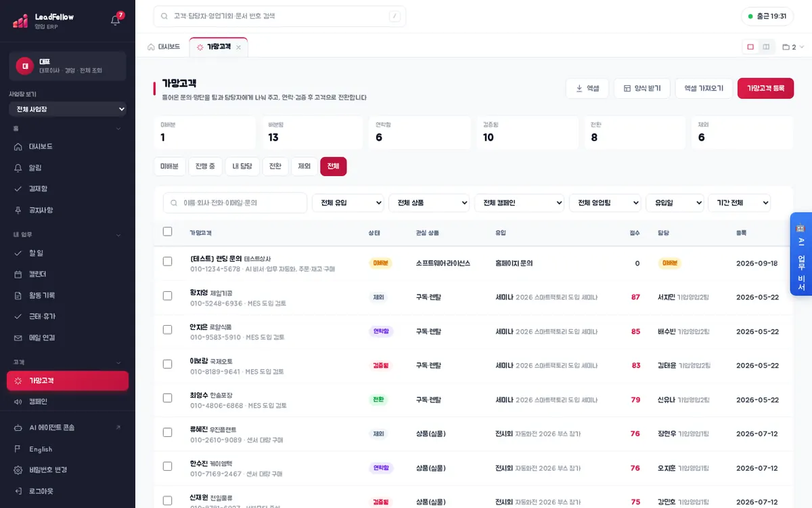Open the 전체 상품 filter dropdown
812x508 pixels.
pos(429,203)
